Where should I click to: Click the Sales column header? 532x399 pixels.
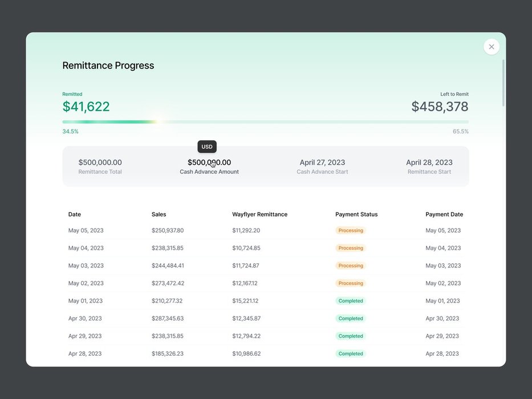[159, 214]
